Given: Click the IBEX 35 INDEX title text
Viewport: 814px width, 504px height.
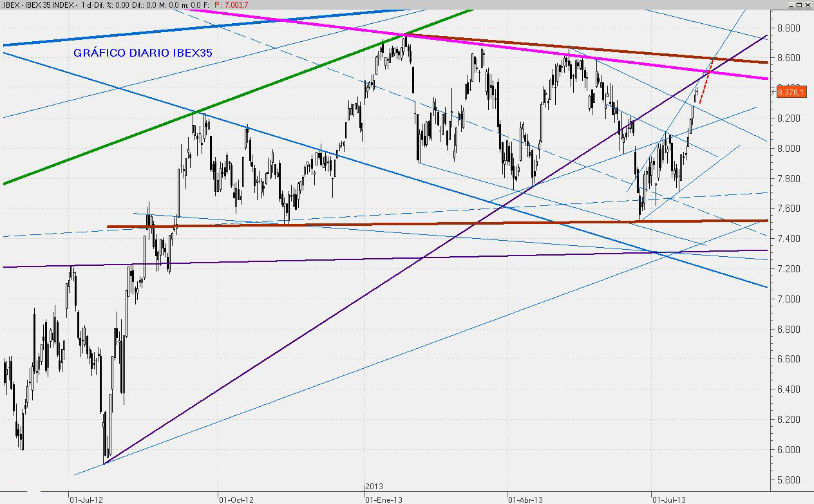Looking at the screenshot, I should point(49,5).
